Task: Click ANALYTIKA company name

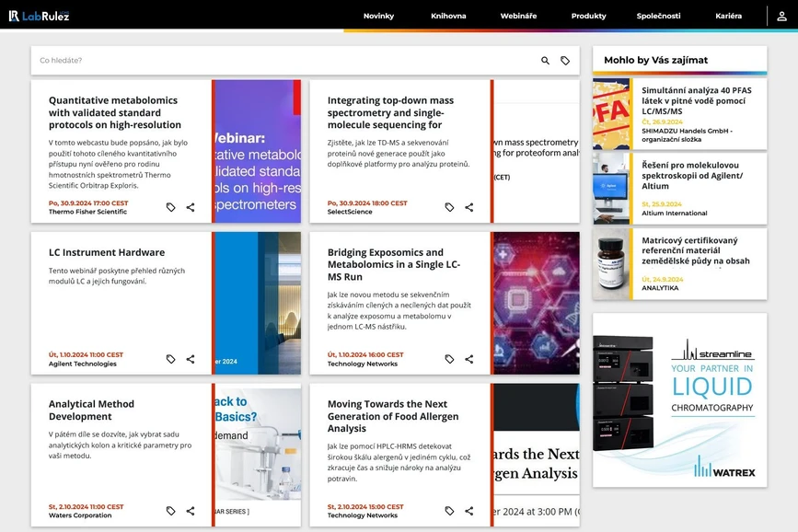Action: point(660,288)
